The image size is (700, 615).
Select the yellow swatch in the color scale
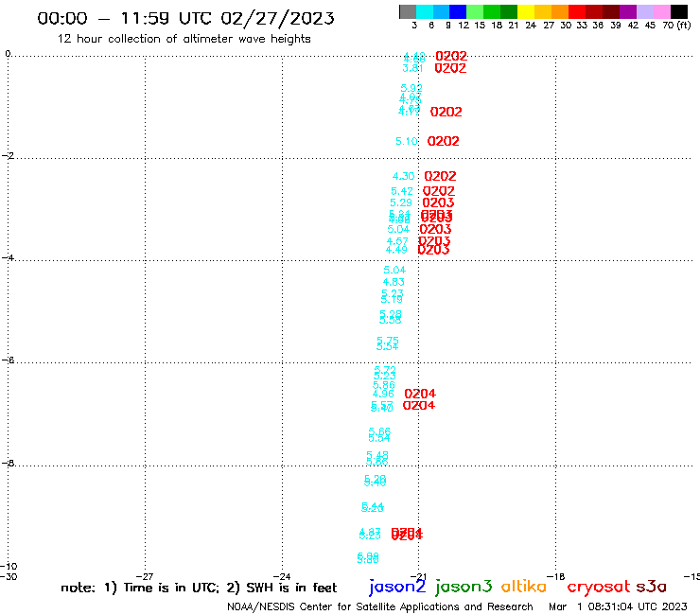pos(526,11)
